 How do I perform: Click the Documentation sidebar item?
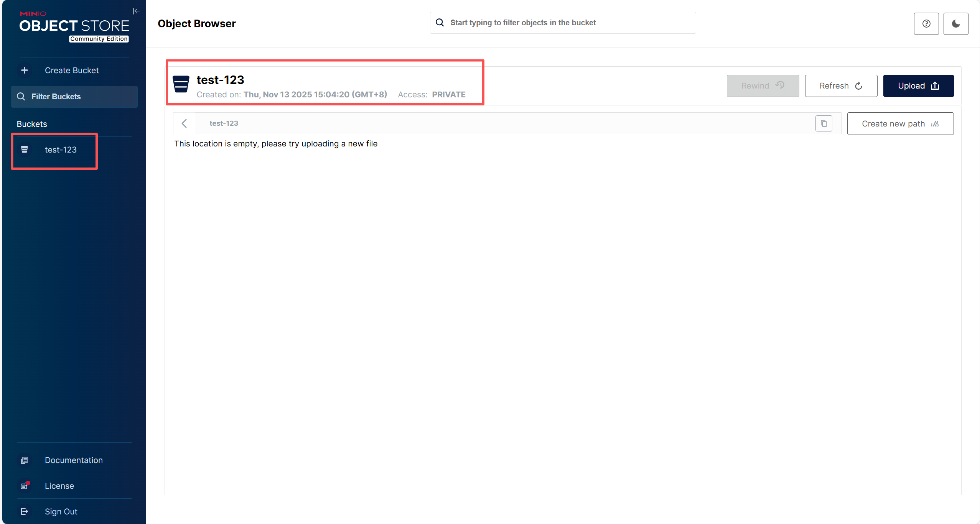(x=74, y=460)
